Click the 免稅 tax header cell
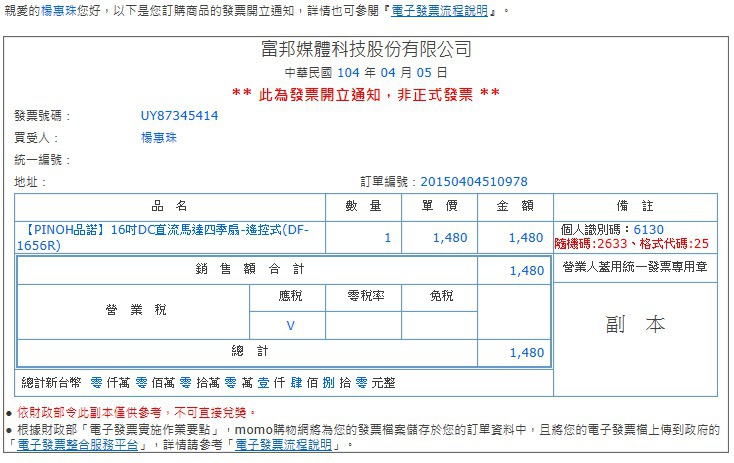This screenshot has width=734, height=463. (441, 296)
